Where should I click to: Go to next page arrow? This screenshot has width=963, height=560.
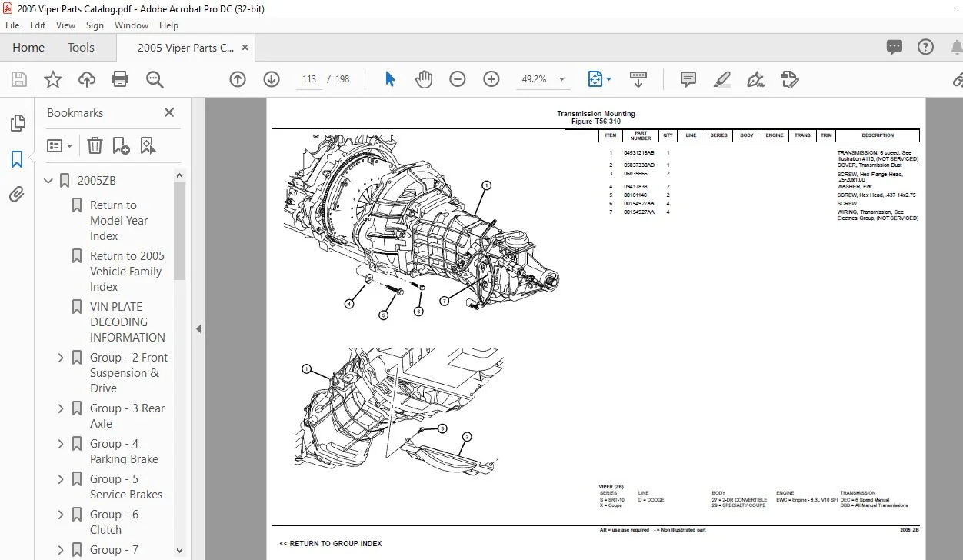272,79
